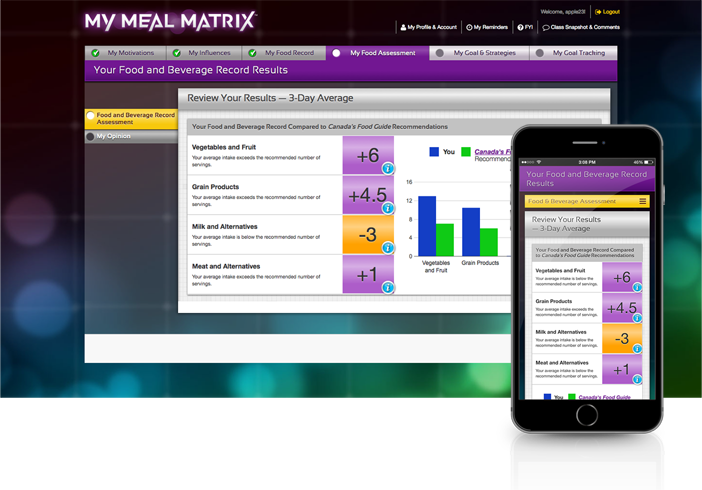Switch to My Motivations tab

coord(125,53)
